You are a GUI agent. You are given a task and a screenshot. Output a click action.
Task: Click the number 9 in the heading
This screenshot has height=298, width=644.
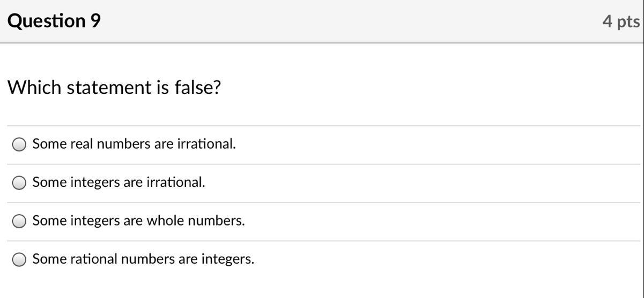tap(95, 21)
